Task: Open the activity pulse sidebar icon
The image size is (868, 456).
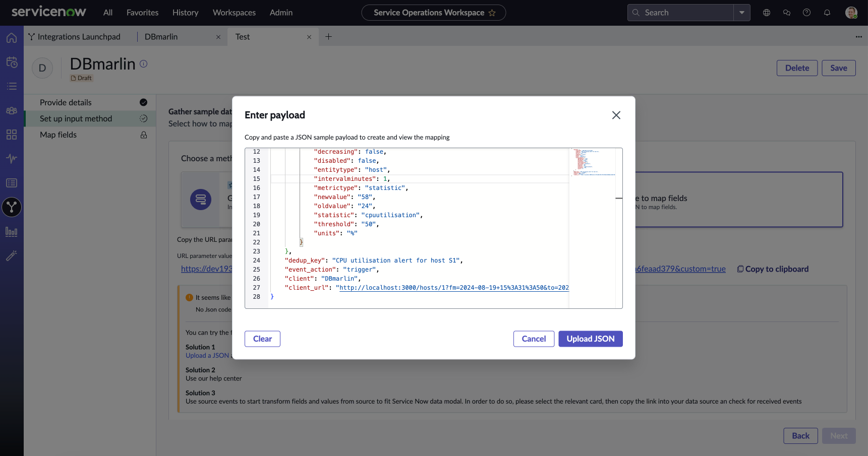Action: coord(12,159)
